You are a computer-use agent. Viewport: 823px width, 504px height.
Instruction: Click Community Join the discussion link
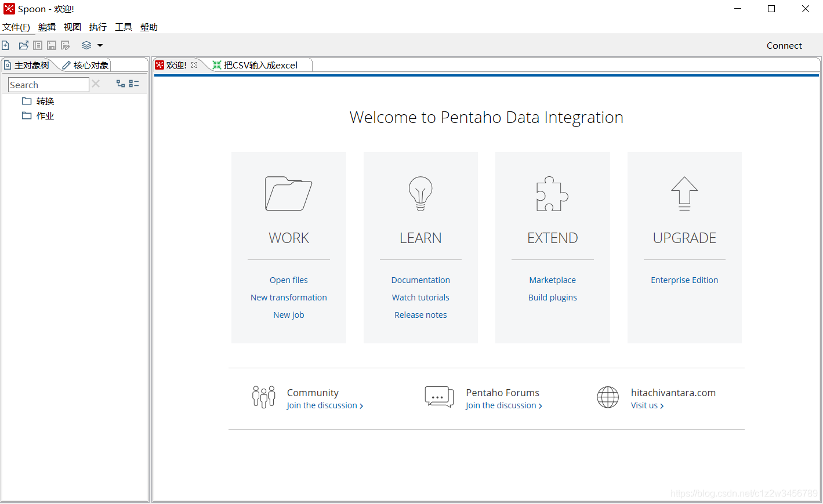325,405
